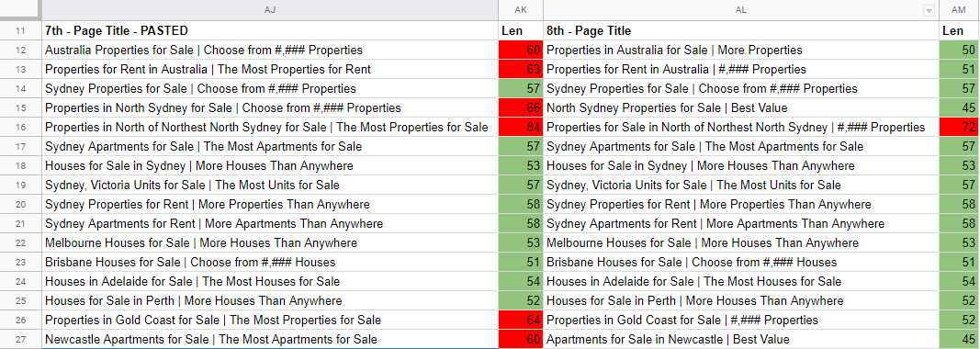Click green cell with value 45 in row 27
The width and height of the screenshot is (980, 349).
pyautogui.click(x=959, y=339)
